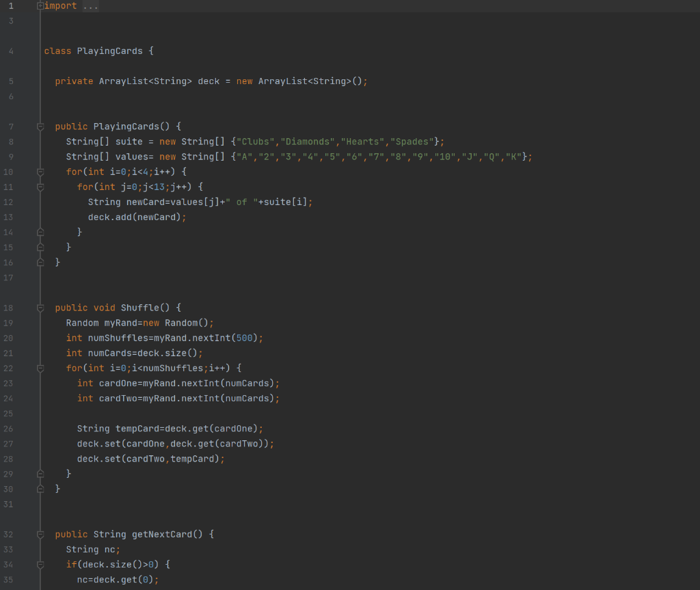
Task: Click the closing fold marker beside line 16
Action: click(40, 261)
